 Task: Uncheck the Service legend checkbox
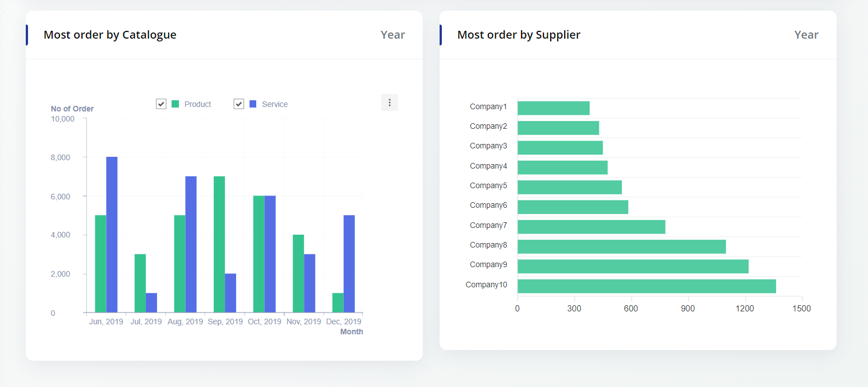[239, 104]
